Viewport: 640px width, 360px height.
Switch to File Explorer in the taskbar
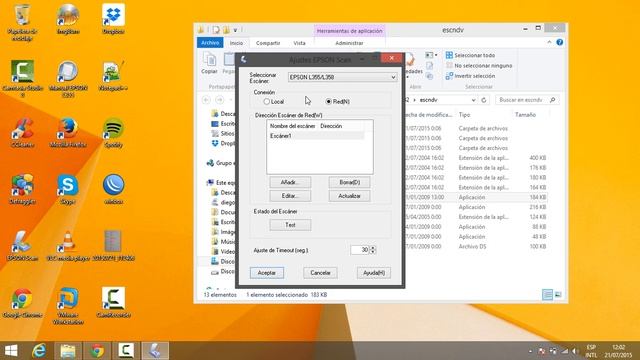coord(68,351)
